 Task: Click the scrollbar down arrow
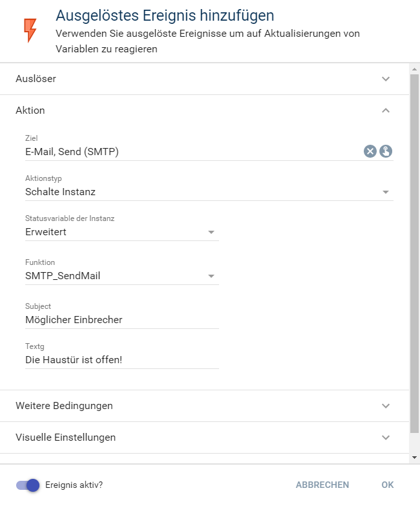pyautogui.click(x=414, y=457)
